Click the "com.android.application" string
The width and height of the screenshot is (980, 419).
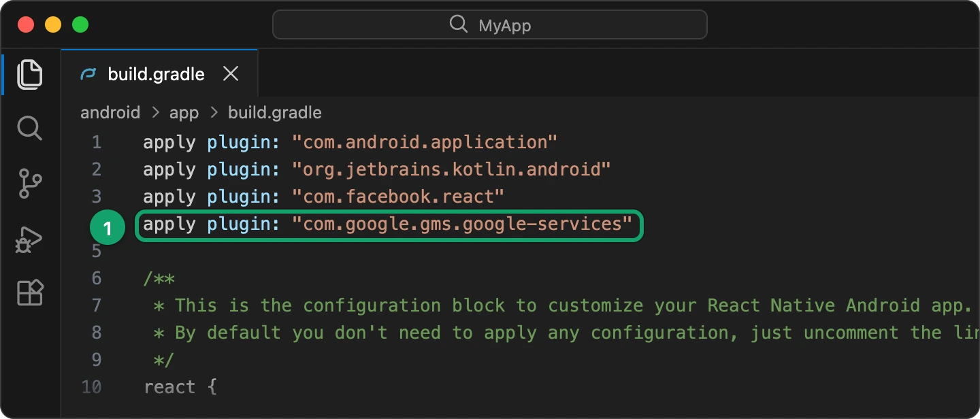pos(425,142)
